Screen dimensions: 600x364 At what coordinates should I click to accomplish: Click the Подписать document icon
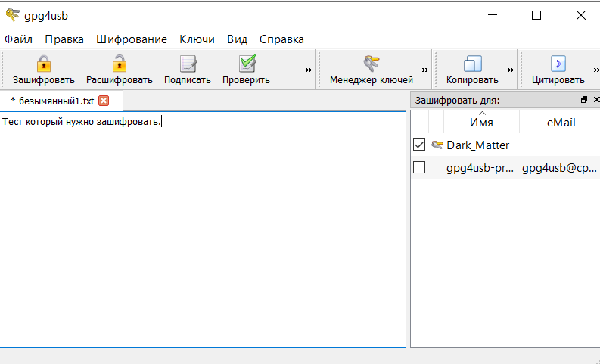coord(187,64)
